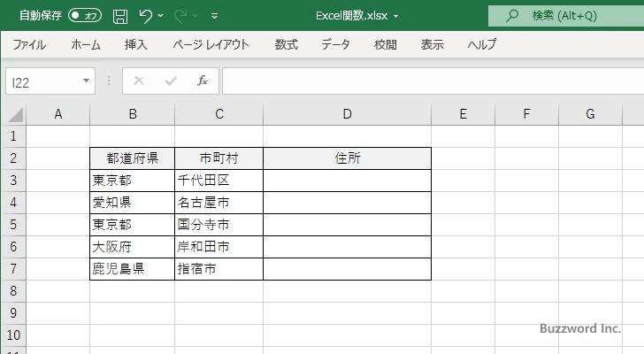Select column G header

[590, 114]
